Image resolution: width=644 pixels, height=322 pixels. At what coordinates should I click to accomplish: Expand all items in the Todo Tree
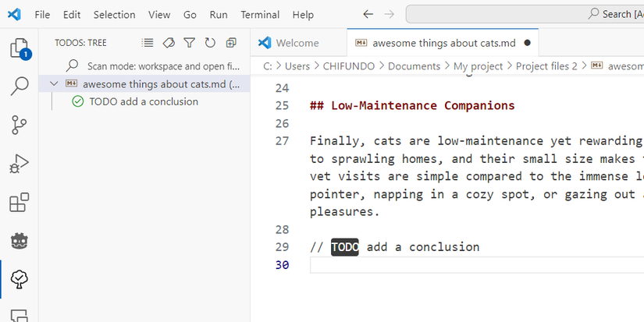(x=231, y=43)
